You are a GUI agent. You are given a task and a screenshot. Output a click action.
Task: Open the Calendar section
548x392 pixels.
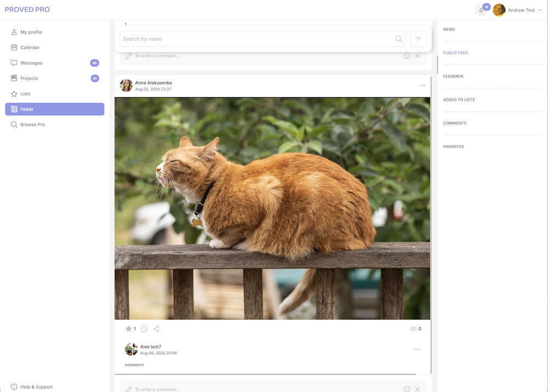(x=54, y=48)
